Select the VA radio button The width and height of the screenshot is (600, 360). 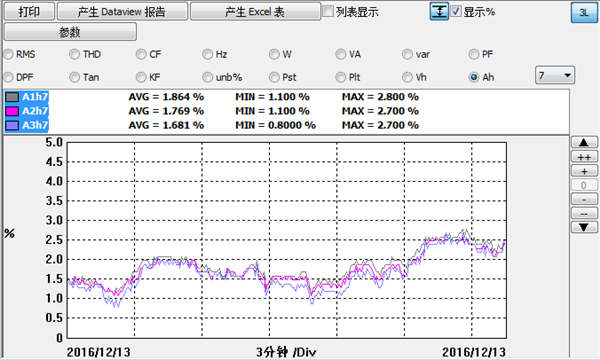(341, 54)
